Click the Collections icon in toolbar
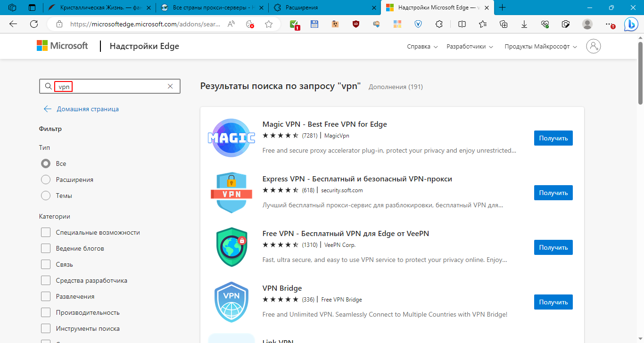The width and height of the screenshot is (644, 343). [504, 24]
